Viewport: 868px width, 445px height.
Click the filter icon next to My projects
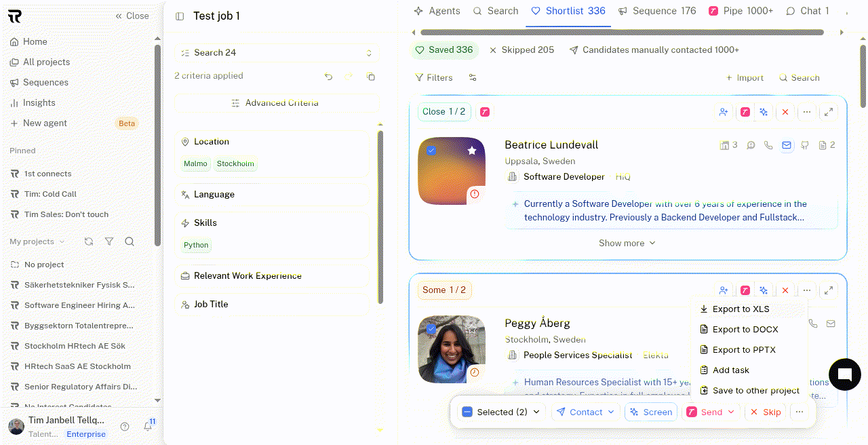(109, 241)
